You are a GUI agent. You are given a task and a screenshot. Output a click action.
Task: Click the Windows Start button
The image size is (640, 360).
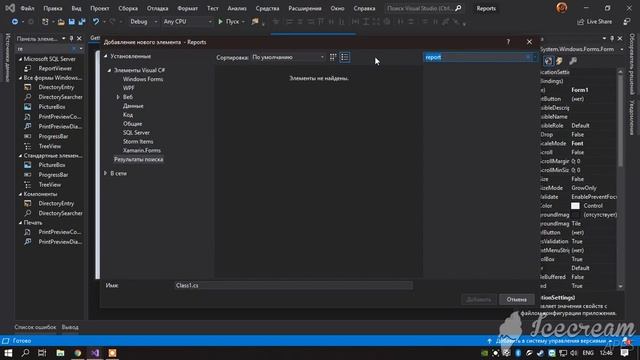click(x=8, y=353)
